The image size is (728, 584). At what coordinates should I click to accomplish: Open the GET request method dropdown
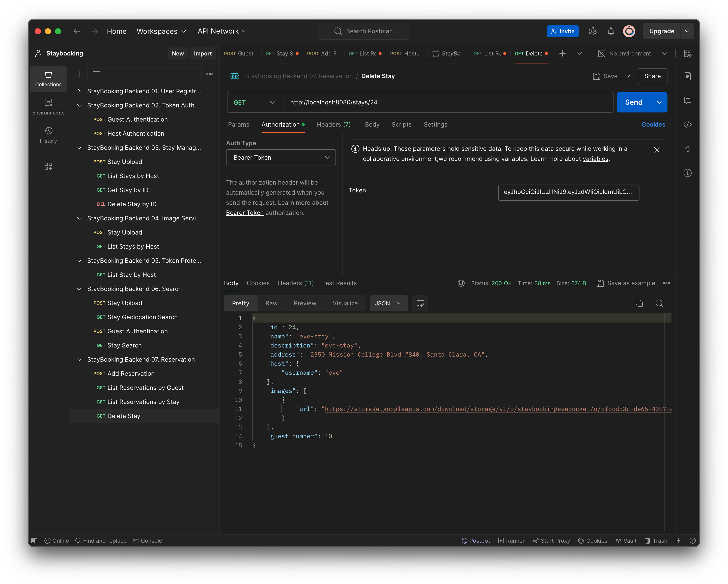pyautogui.click(x=254, y=102)
